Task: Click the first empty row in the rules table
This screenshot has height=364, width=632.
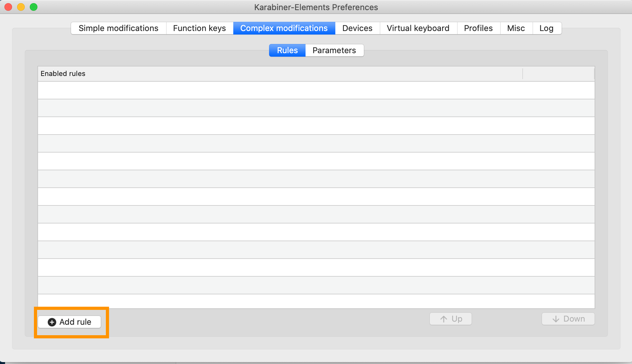Action: pos(316,90)
